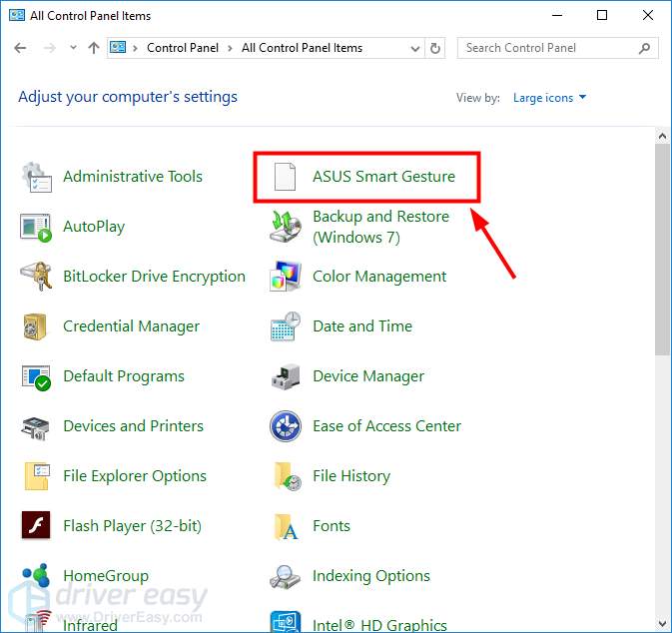Click the Backup and Restore icon
The image size is (672, 633).
(x=286, y=226)
